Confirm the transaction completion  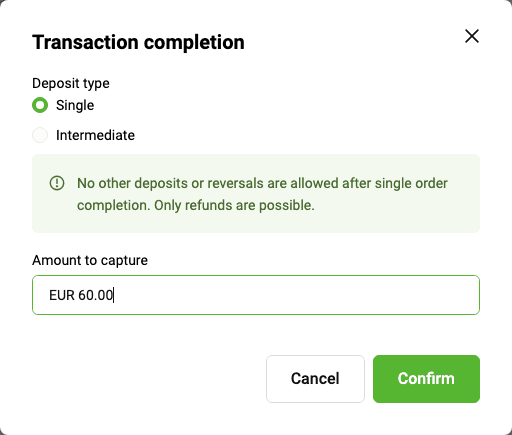[x=426, y=379]
